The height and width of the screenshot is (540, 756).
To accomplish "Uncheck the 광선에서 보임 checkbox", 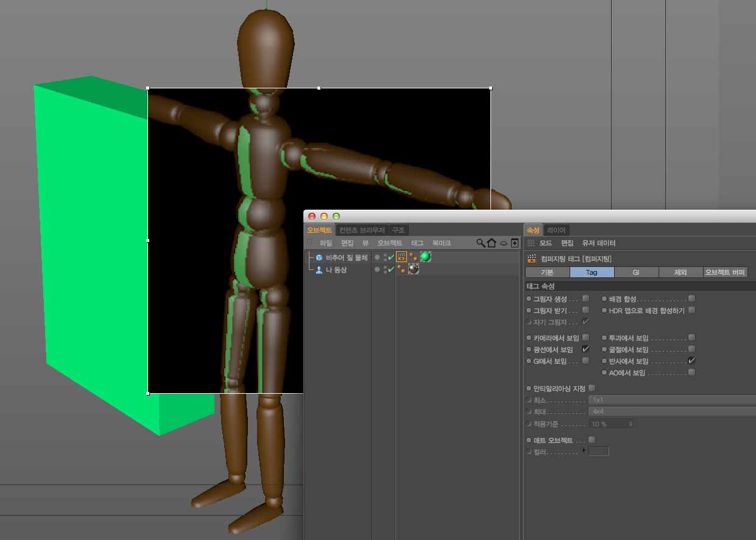I will [x=585, y=349].
